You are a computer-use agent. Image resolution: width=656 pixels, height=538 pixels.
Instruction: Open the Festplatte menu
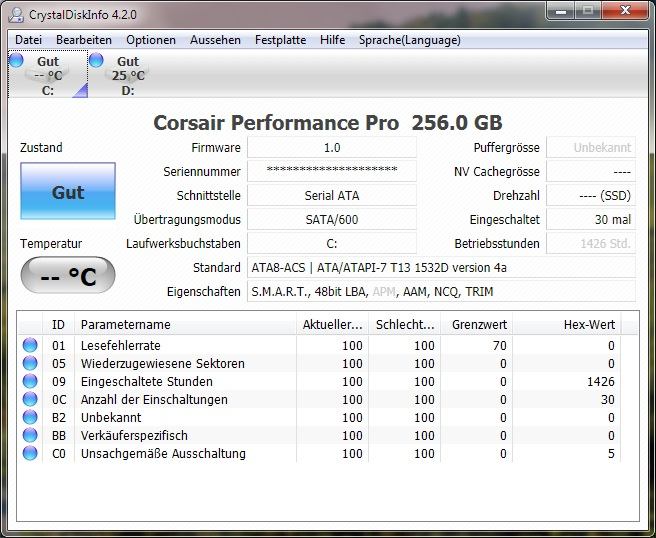[280, 40]
